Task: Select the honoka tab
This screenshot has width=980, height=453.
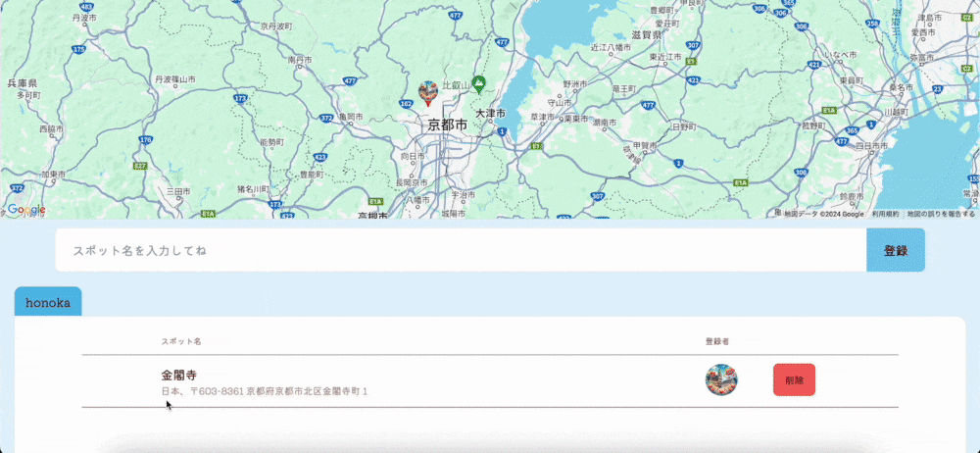Action: [48, 302]
